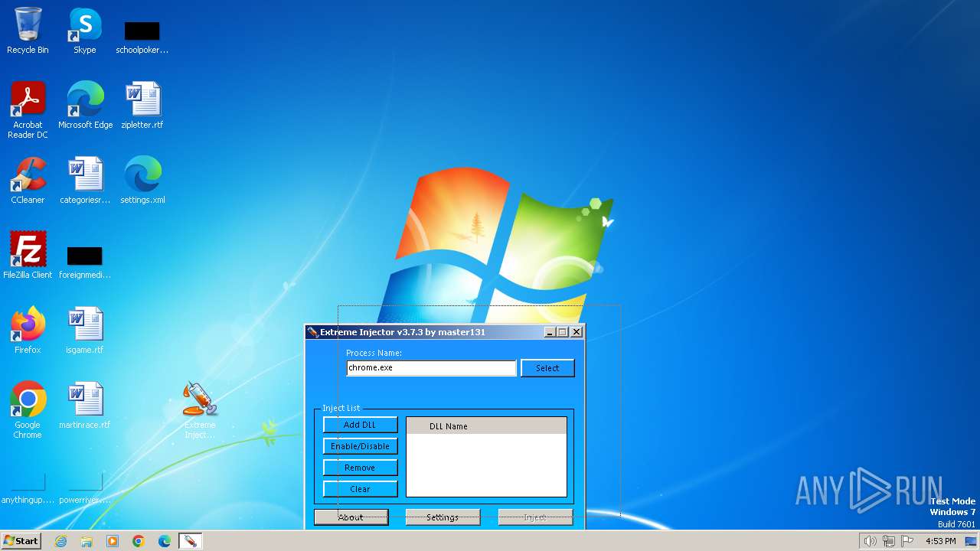Open the settings.xml file icon
Viewport: 980px width, 551px height.
[142, 181]
